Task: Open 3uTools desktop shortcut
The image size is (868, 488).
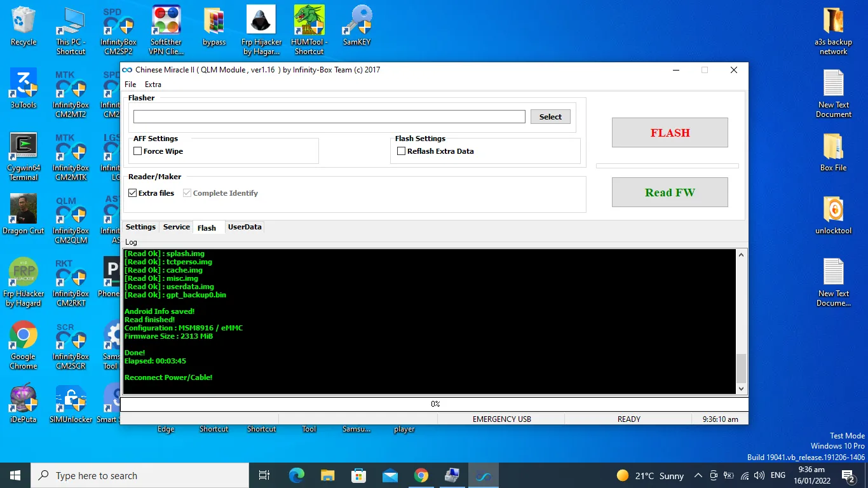Action: (x=24, y=90)
